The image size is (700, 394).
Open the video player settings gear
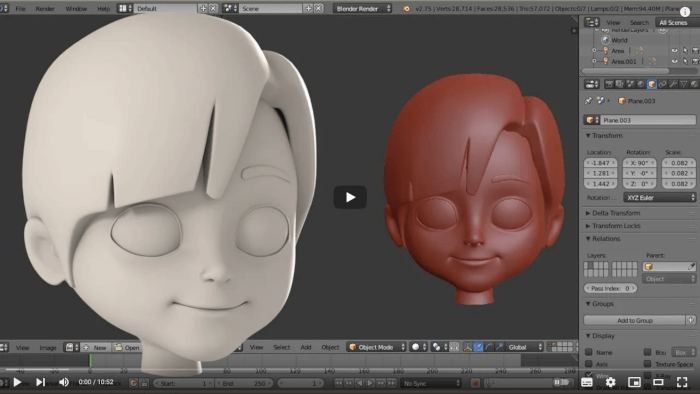610,382
